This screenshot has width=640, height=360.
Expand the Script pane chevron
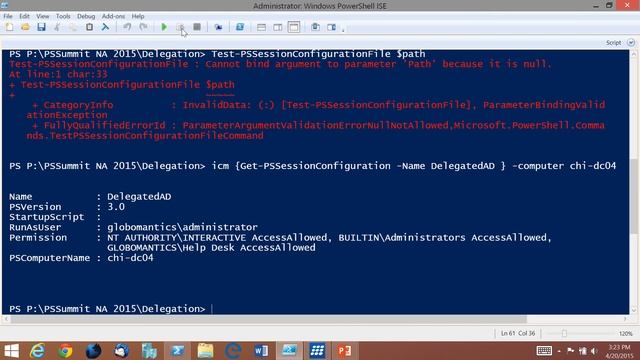coord(631,42)
